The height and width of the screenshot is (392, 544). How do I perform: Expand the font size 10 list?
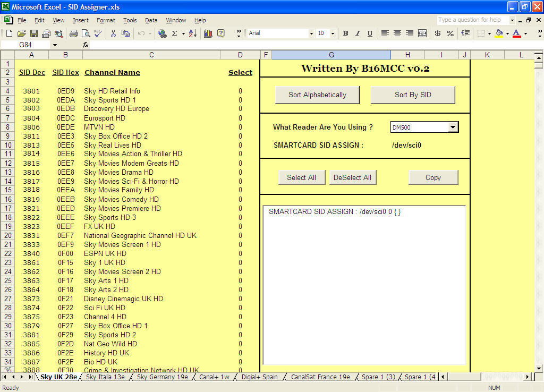(333, 33)
